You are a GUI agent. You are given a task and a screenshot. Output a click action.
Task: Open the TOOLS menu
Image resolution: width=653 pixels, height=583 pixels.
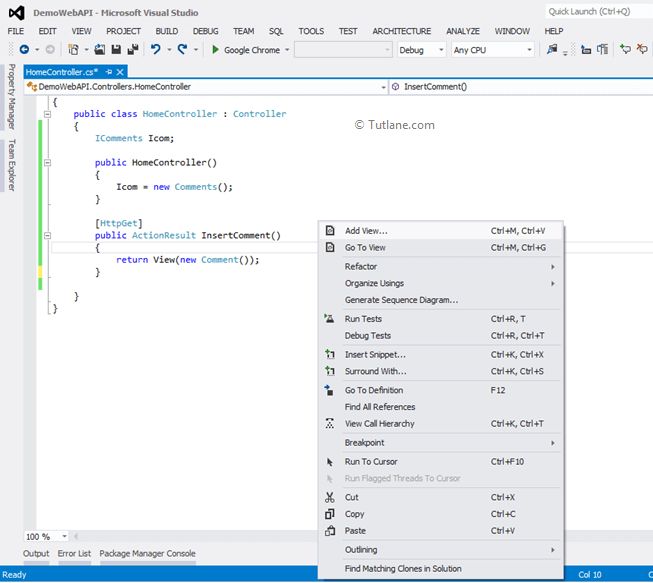pyautogui.click(x=311, y=31)
